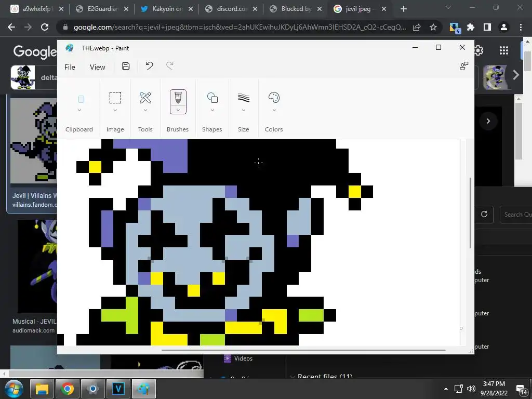Go to next image in preview panel
The image size is (532, 399).
[488, 121]
